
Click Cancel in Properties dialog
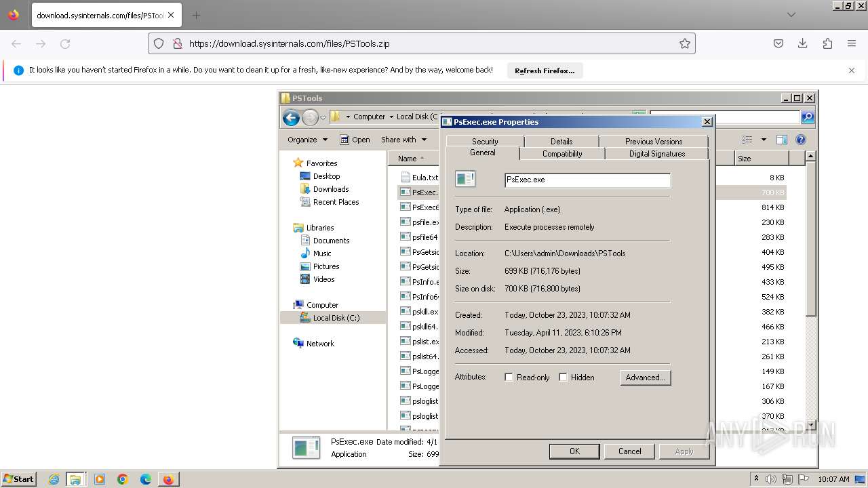[x=629, y=451]
